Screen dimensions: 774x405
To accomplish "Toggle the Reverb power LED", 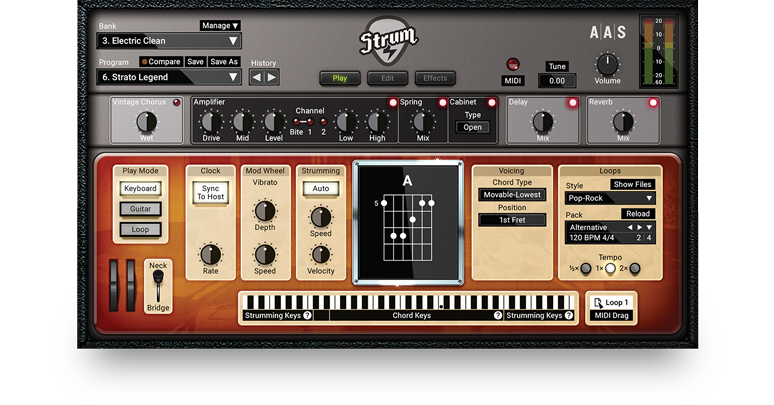I will 653,103.
